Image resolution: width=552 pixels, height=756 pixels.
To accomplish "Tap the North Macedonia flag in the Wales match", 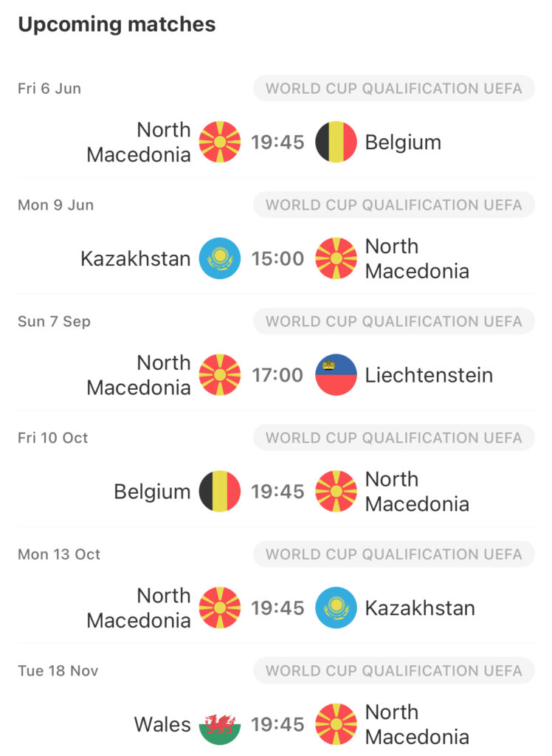I will (x=336, y=724).
